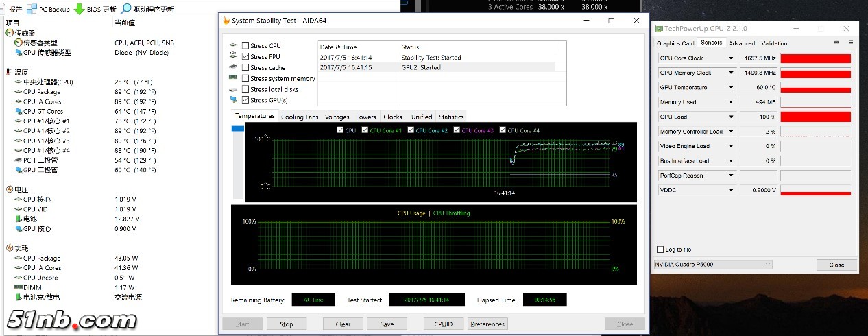
Task: Click the Stop button in stability test
Action: (287, 324)
